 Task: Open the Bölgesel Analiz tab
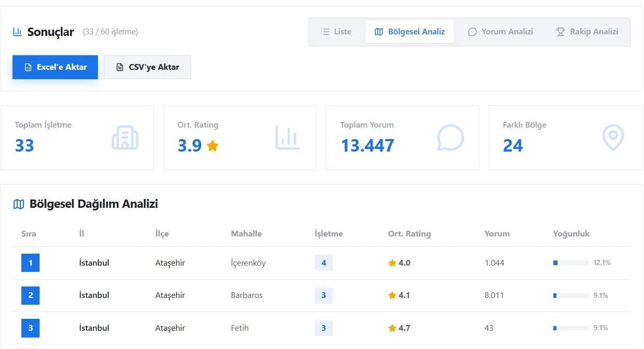[410, 32]
